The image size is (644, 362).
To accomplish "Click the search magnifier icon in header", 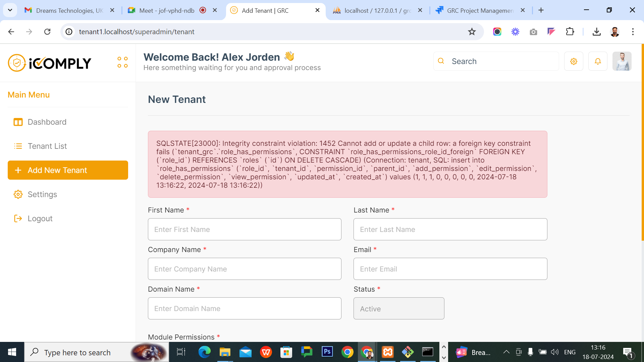I will click(441, 61).
